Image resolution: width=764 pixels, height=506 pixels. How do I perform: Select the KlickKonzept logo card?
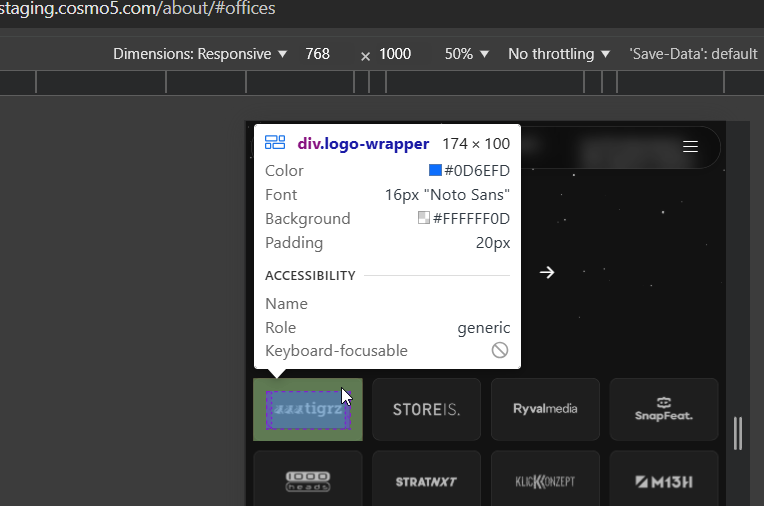[x=545, y=479]
